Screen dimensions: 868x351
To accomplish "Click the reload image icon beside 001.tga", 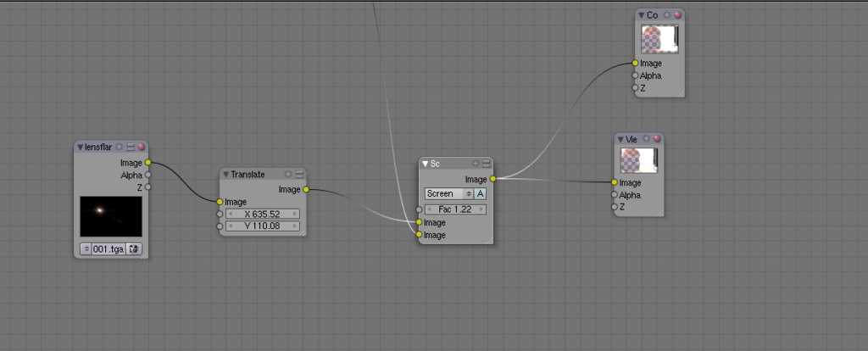I will tap(135, 248).
